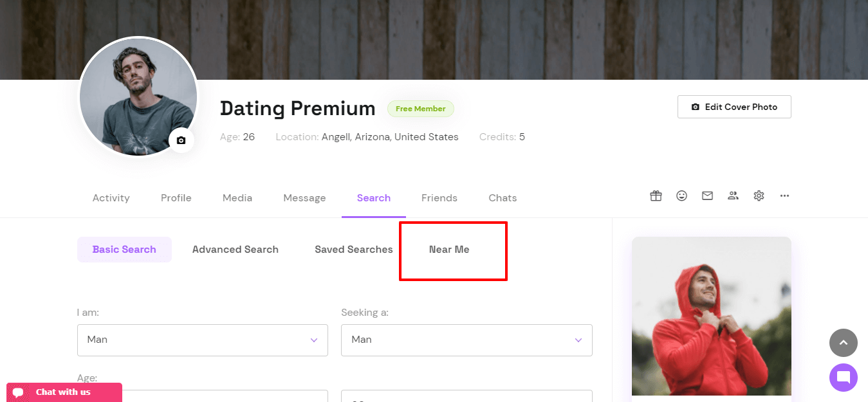
Task: Click the Edit Cover Photo button
Action: point(734,107)
